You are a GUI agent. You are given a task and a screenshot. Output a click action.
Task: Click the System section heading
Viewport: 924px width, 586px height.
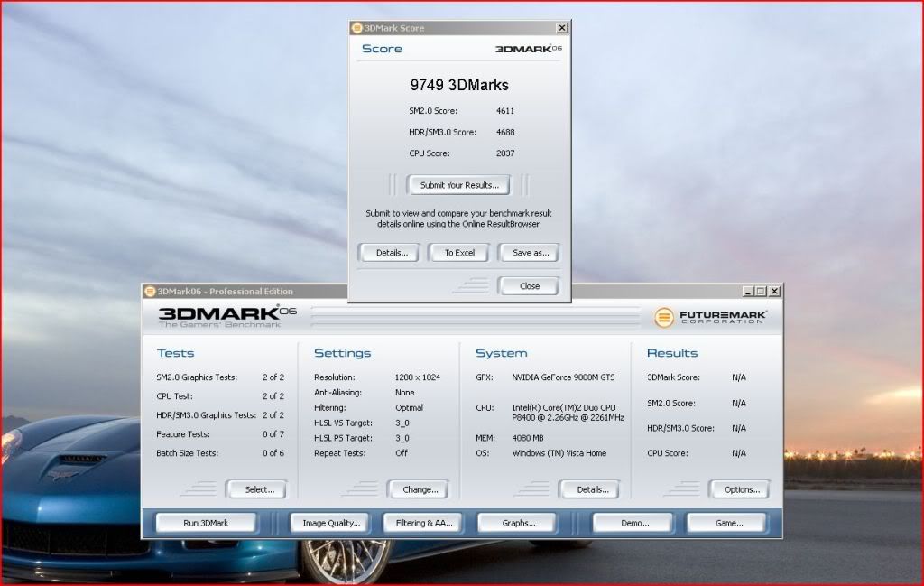[x=501, y=353]
